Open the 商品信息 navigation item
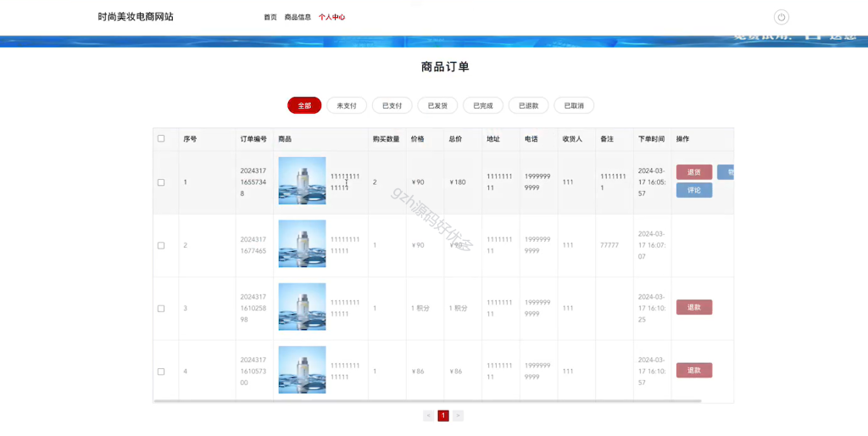The width and height of the screenshot is (868, 436). pyautogui.click(x=298, y=17)
